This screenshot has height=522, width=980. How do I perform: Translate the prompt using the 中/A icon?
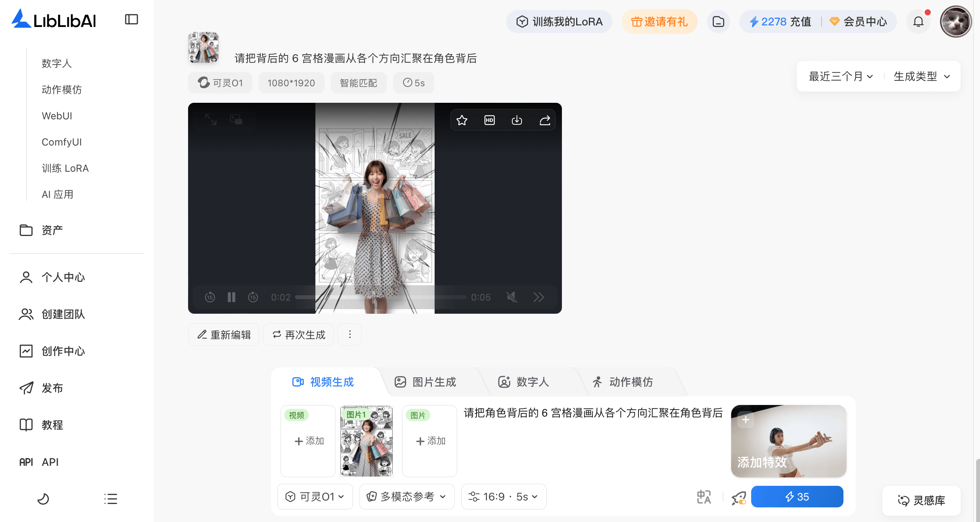click(704, 497)
